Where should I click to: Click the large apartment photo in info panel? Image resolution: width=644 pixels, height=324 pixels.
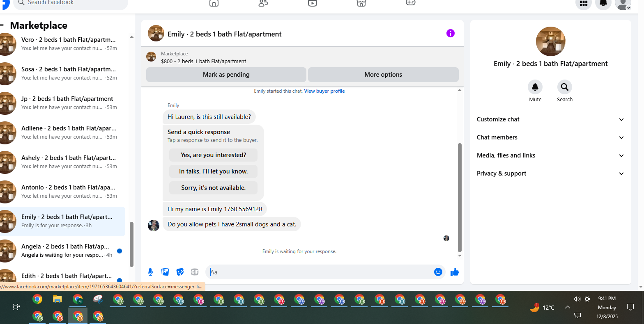click(x=551, y=41)
